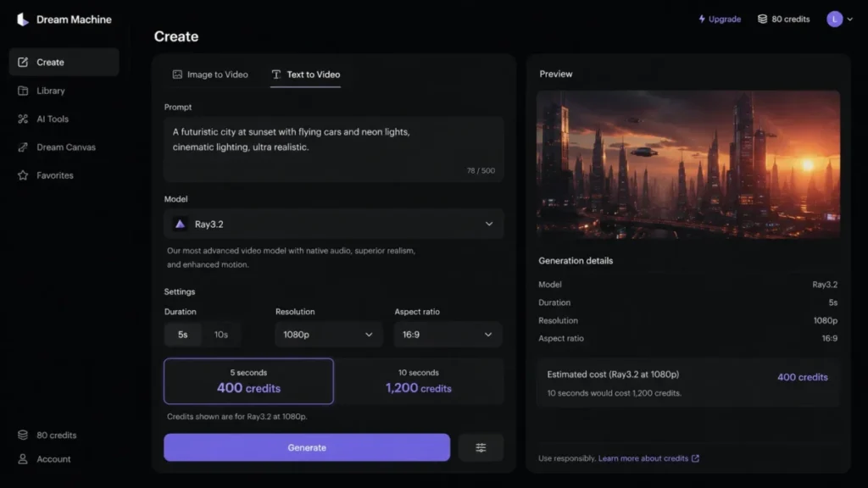Viewport: 868px width, 488px height.
Task: Switch to the Image to Video tab
Action: click(210, 75)
